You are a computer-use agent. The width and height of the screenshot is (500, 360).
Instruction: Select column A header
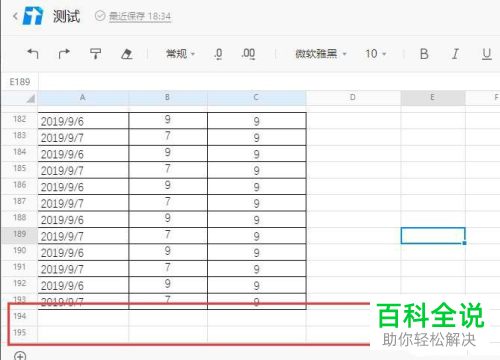[83, 97]
